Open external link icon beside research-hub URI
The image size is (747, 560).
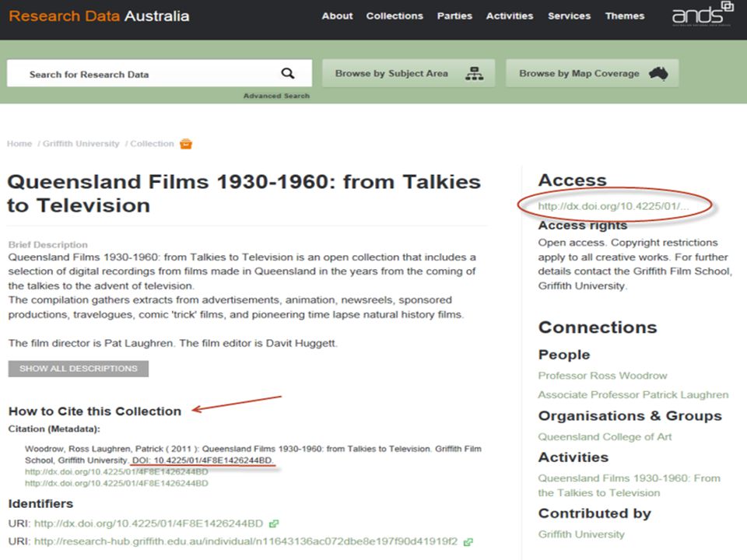tap(468, 542)
